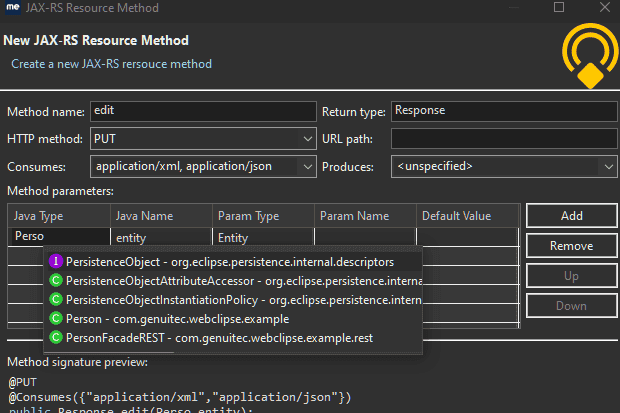
Task: Click the Java Name column header
Action: click(x=161, y=216)
